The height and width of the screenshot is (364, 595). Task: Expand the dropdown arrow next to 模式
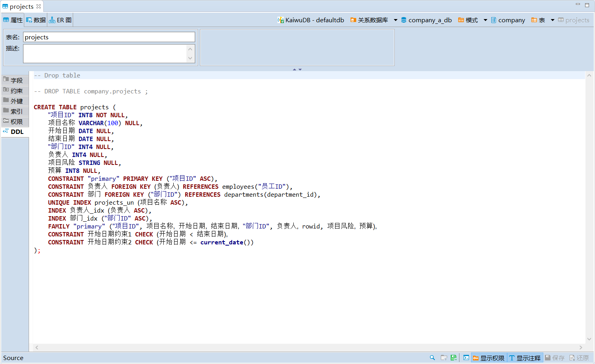click(x=485, y=20)
